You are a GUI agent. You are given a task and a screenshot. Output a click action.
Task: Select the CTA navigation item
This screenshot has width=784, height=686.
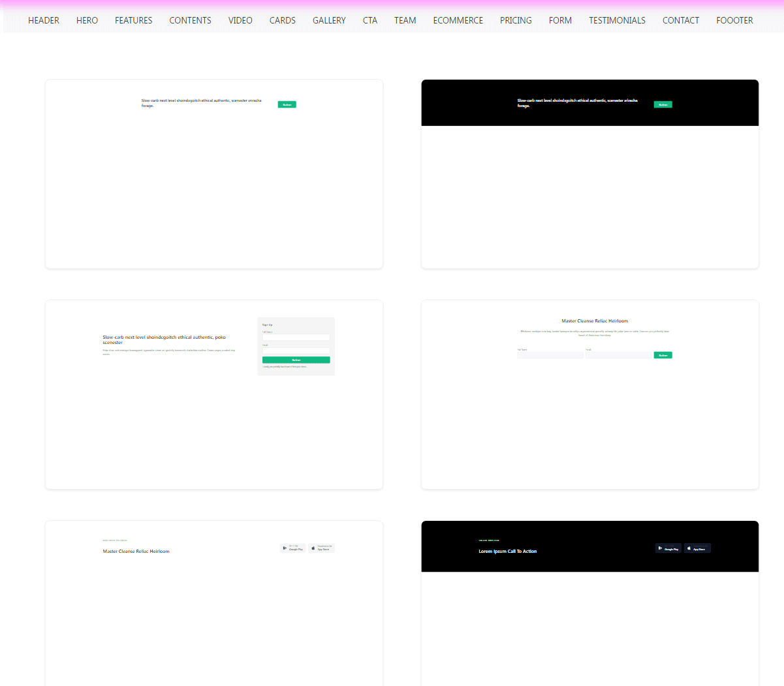(370, 20)
